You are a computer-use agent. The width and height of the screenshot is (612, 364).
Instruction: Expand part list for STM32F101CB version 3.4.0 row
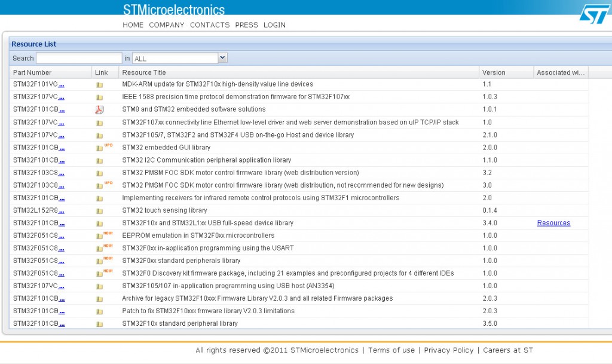62,224
